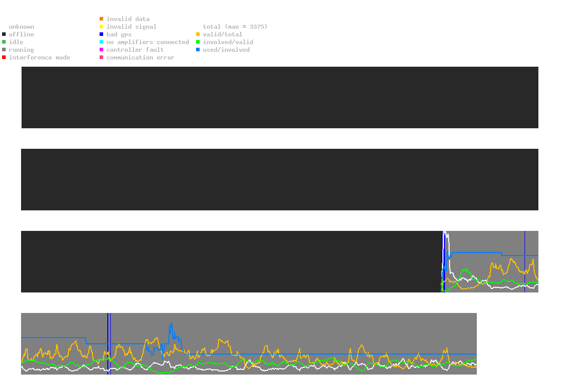562x392 pixels.
Task: Click the 'used/involved' legend label
Action: click(x=226, y=50)
